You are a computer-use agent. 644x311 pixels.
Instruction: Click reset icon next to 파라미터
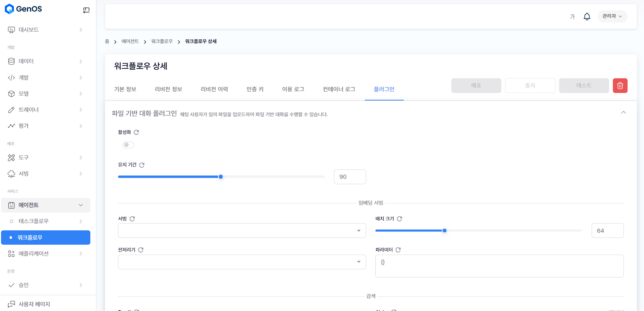coord(398,250)
